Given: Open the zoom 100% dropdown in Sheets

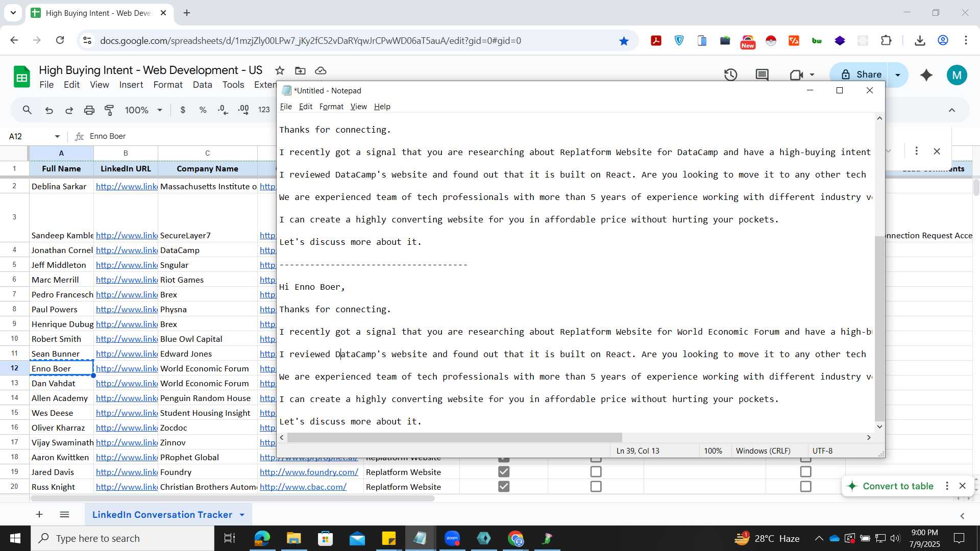Looking at the screenshot, I should [144, 110].
